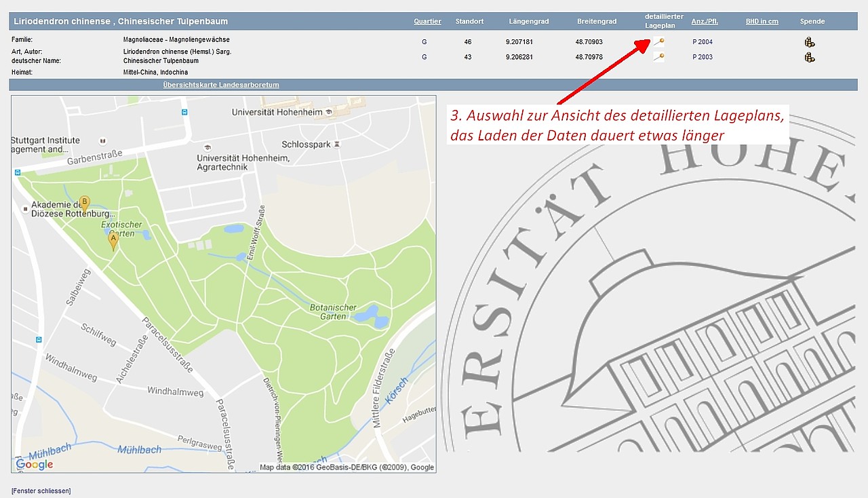Click Standort value 46
Image resolution: width=868 pixels, height=498 pixels.
tap(468, 42)
